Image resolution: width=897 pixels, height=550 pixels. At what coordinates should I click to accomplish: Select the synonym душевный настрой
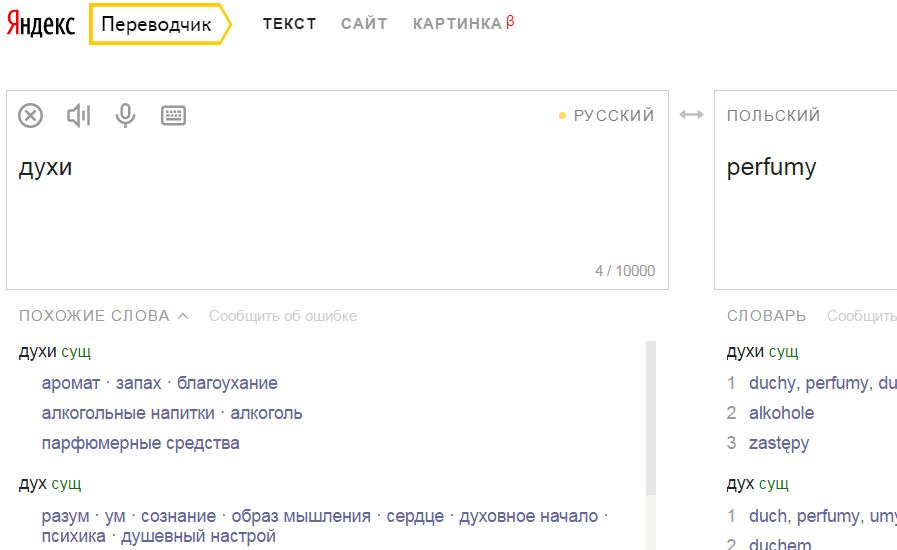click(x=199, y=536)
